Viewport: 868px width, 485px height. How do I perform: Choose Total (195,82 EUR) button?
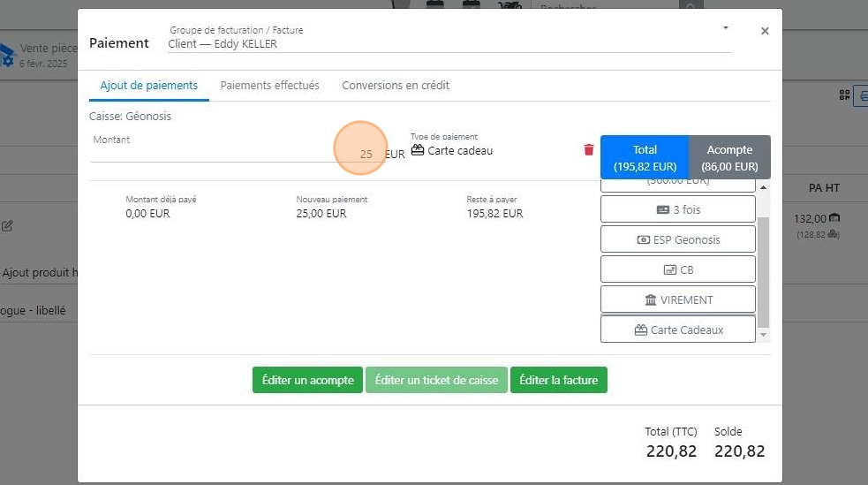[645, 157]
